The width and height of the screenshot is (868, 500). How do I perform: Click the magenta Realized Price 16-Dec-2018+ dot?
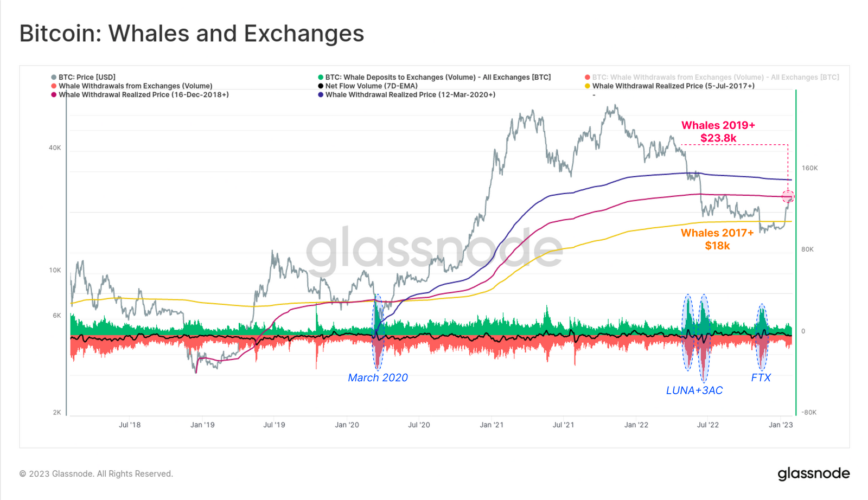coord(54,94)
